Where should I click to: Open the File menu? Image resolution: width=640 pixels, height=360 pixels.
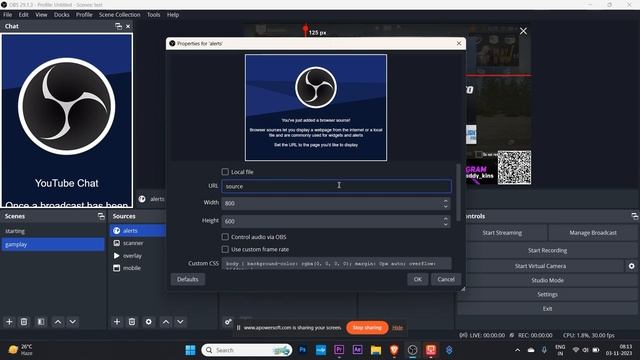[x=8, y=15]
